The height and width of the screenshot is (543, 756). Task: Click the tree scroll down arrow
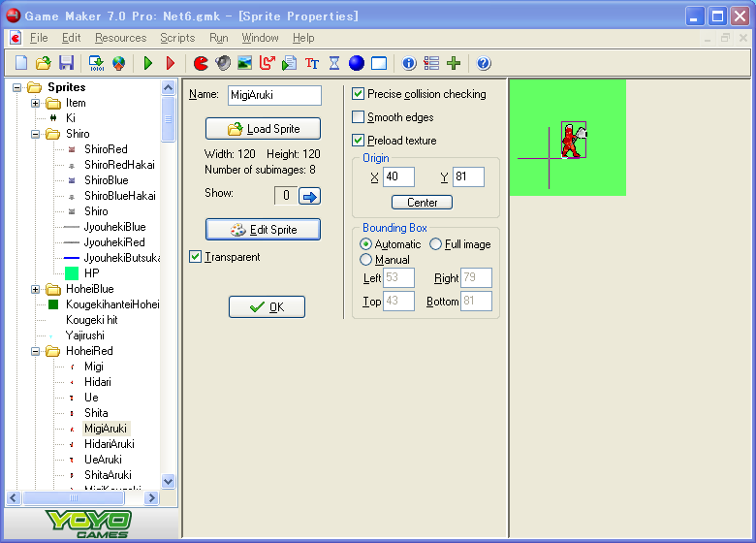tap(169, 481)
